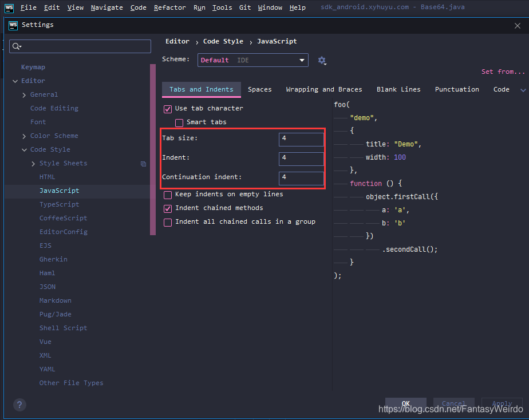Click Editor in the breadcrumb
Screen dimensions: 529x420
click(x=177, y=41)
